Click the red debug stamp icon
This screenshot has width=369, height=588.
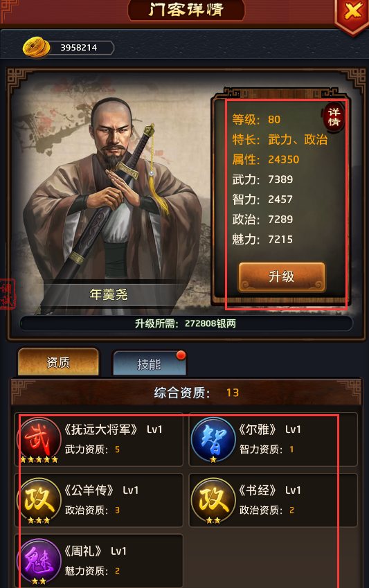pos(8,294)
